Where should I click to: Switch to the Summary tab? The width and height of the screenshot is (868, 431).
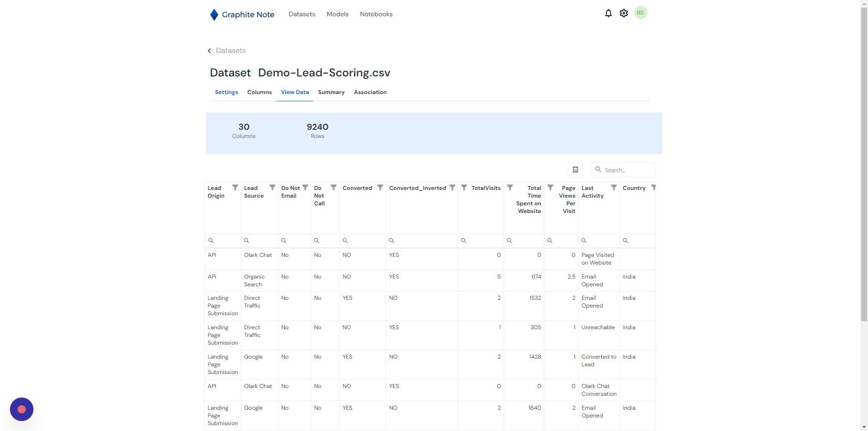coord(331,92)
